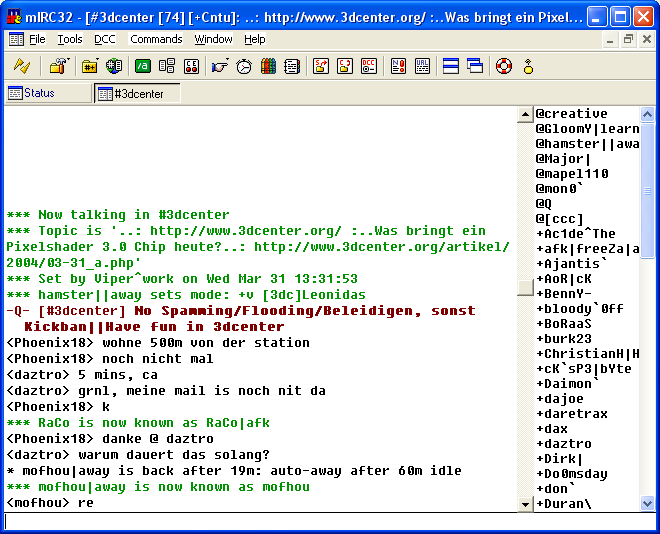Viewport: 660px width, 534px height.
Task: Click the List Channels globe icon
Action: tap(114, 66)
